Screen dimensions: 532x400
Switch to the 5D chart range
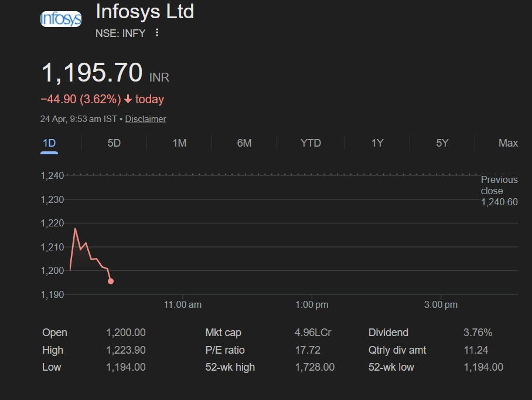[114, 143]
